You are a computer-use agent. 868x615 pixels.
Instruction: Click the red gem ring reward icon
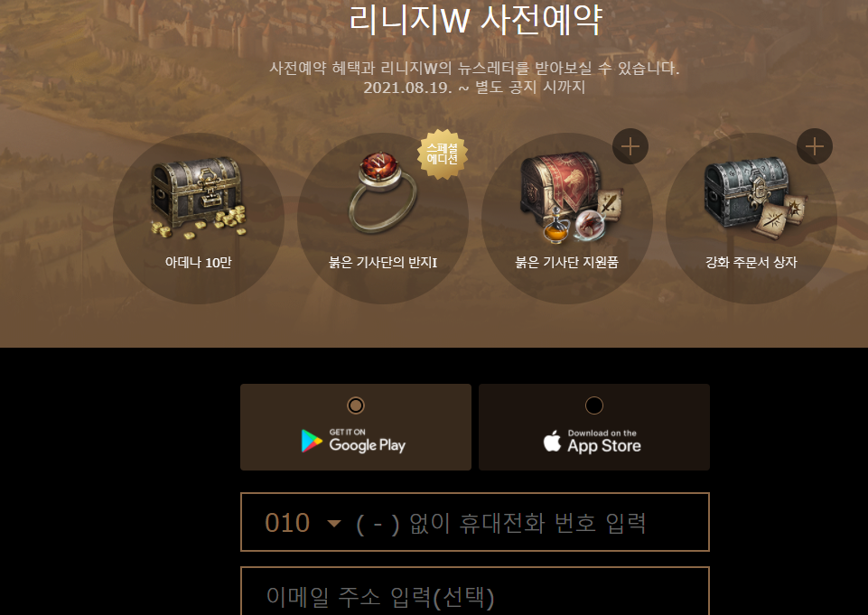coord(383,192)
